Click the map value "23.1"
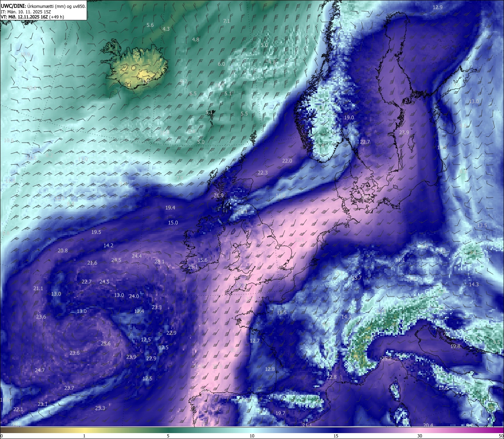This screenshot has width=504, height=439. [43, 404]
